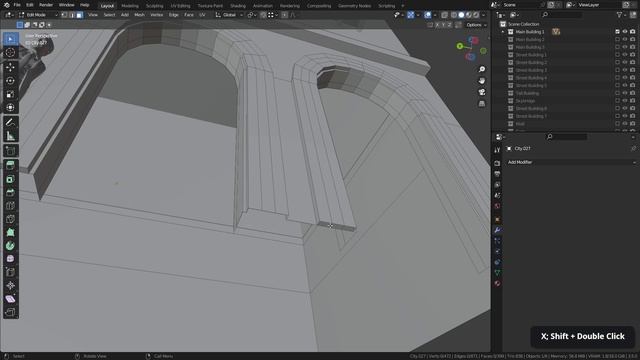Open the Render menu

click(46, 5)
